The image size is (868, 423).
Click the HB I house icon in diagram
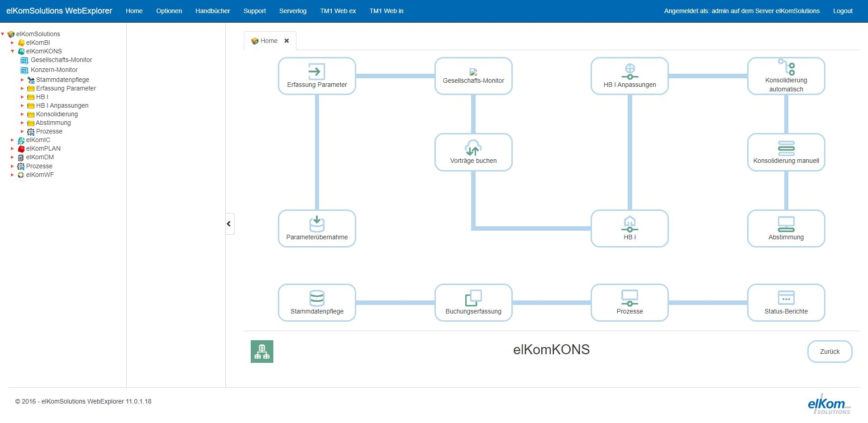coord(630,224)
